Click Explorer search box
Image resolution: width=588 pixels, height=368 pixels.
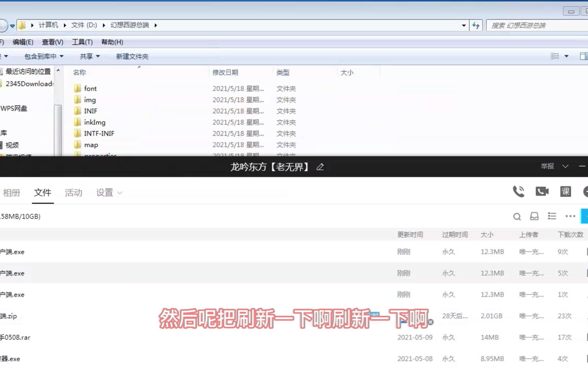[x=537, y=25]
